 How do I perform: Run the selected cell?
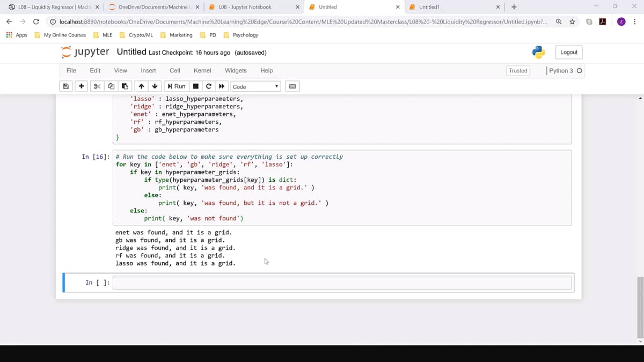point(177,86)
